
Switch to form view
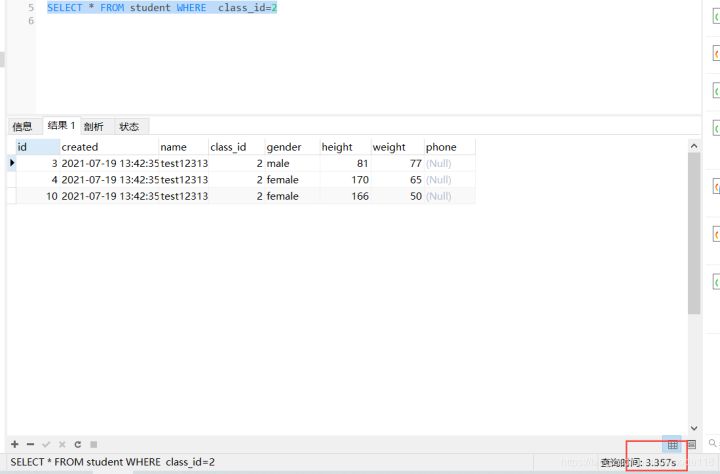pyautogui.click(x=692, y=444)
